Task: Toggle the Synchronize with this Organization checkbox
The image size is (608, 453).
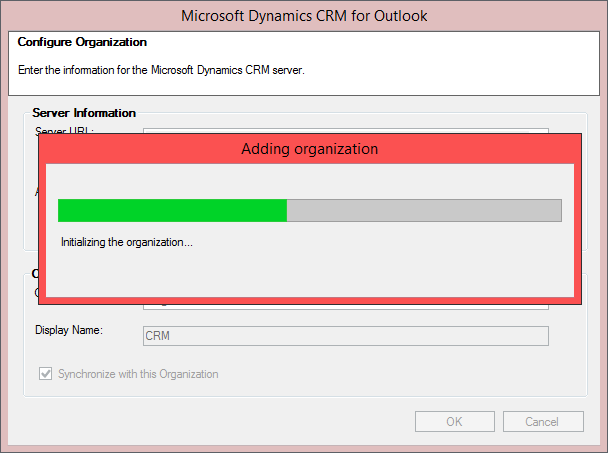Action: (x=45, y=374)
